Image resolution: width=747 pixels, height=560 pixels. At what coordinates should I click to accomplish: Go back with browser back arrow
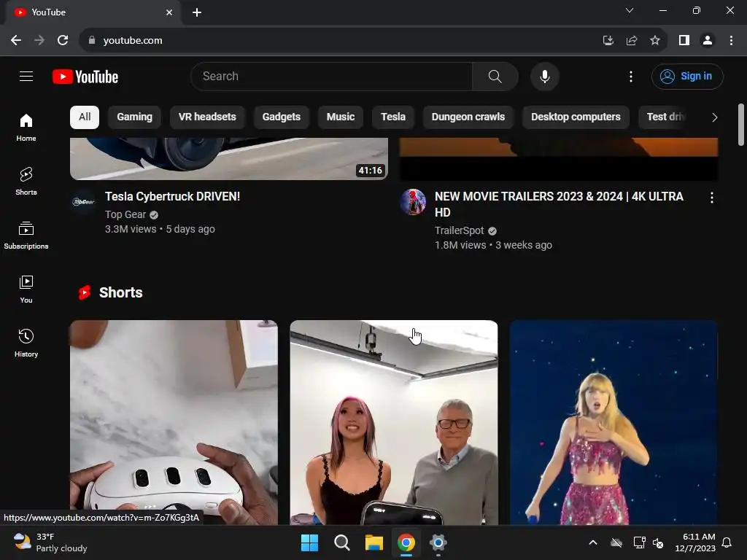[x=16, y=41]
